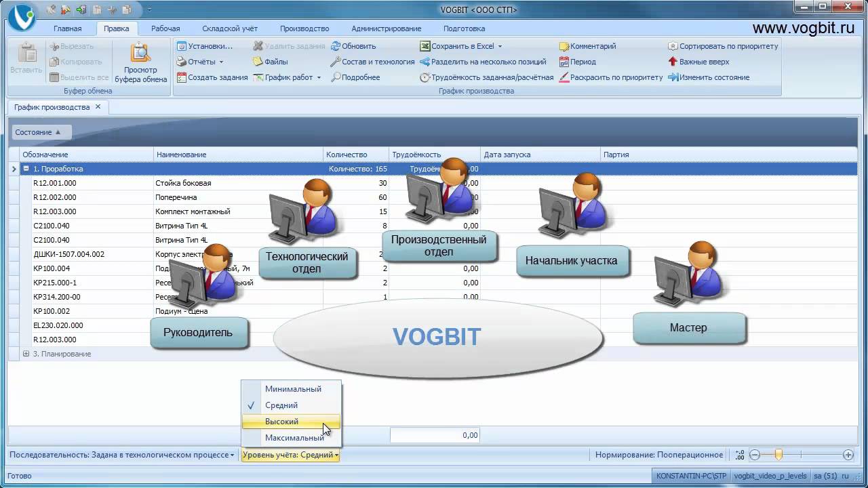The height and width of the screenshot is (488, 868).
Task: Sort by Наименование column header
Action: (238, 155)
